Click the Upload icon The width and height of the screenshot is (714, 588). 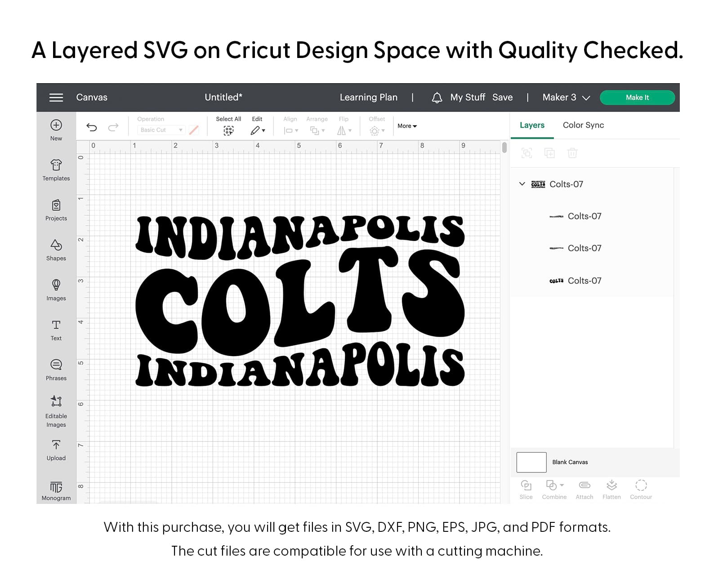(x=56, y=445)
